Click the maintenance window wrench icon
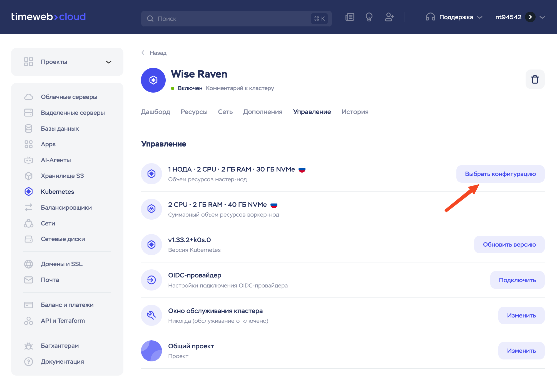This screenshot has width=557, height=392. [x=151, y=315]
